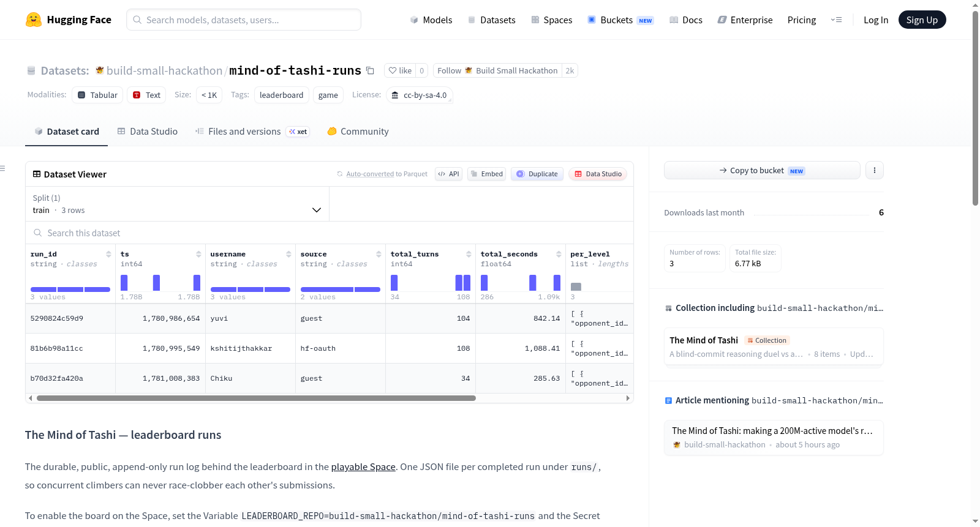Image resolution: width=980 pixels, height=527 pixels.
Task: Click the table's horizontal scrollbar
Action: pos(256,398)
